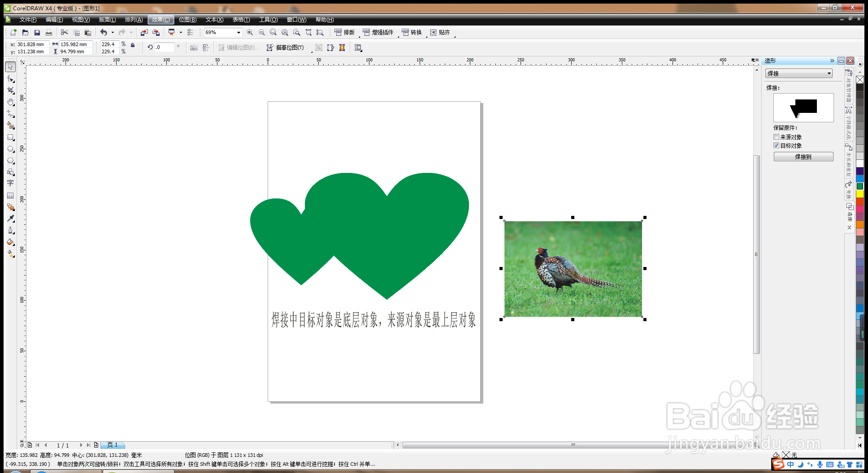Click the 增强插件 button
The image size is (868, 473).
[x=378, y=32]
